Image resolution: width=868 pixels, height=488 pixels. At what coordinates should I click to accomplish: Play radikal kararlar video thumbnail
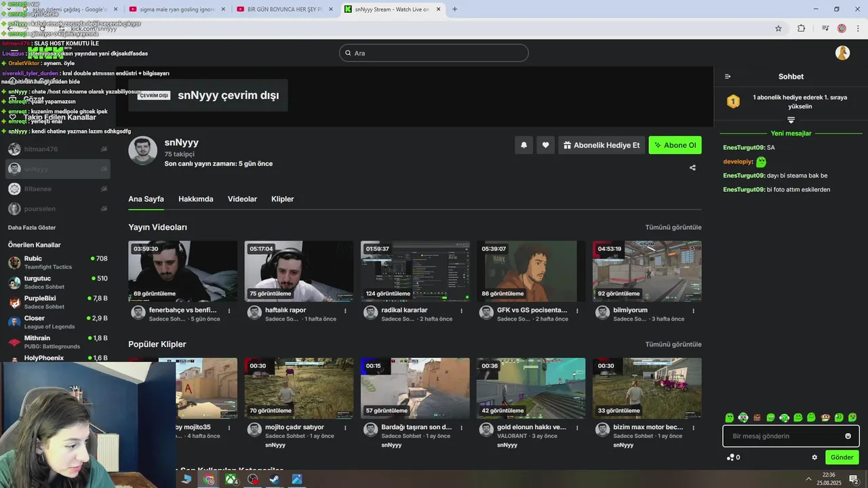[415, 271]
